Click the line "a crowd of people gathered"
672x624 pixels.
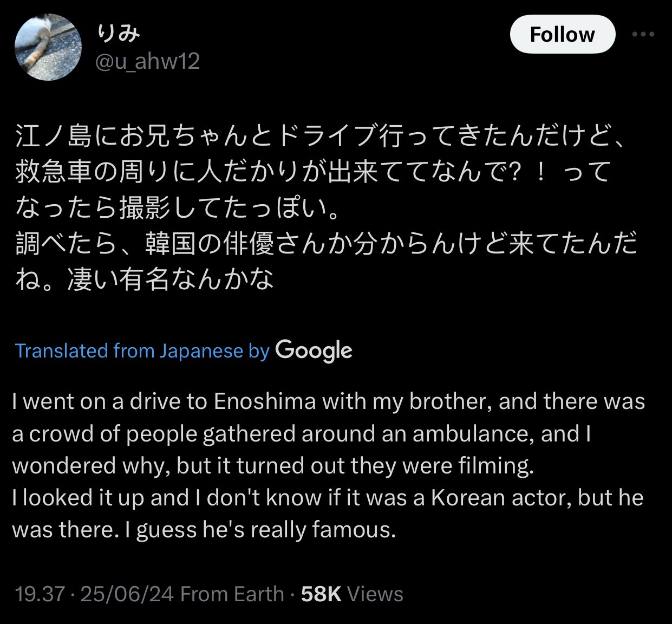pyautogui.click(x=301, y=434)
